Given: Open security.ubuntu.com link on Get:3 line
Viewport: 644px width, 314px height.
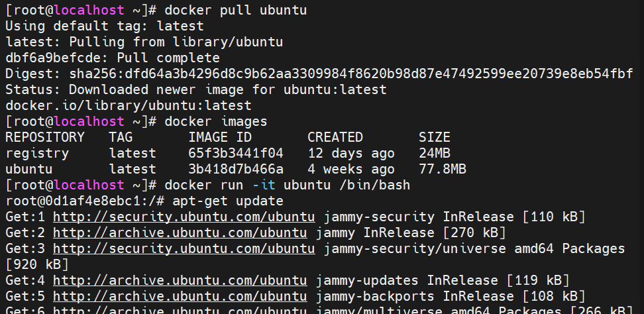Looking at the screenshot, I should coord(184,248).
